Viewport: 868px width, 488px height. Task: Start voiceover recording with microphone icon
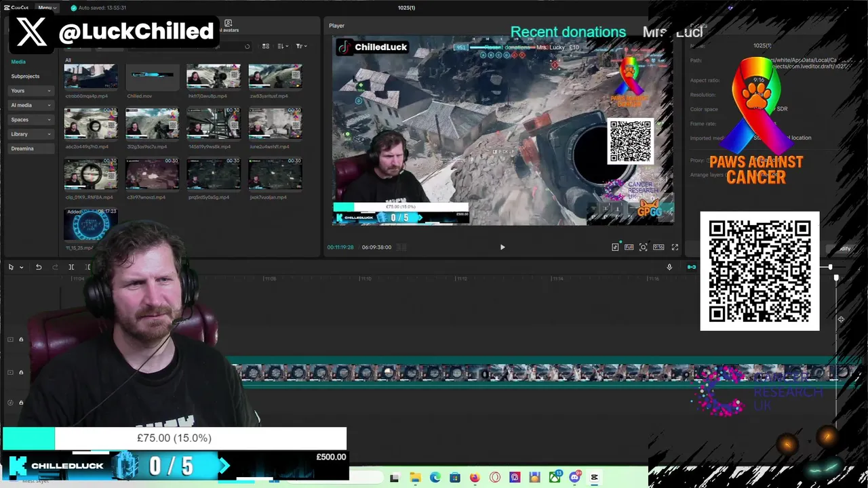[x=669, y=267]
